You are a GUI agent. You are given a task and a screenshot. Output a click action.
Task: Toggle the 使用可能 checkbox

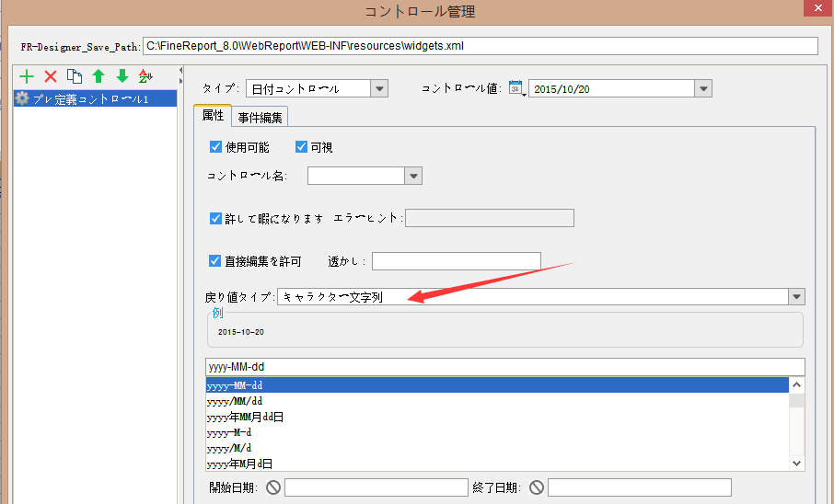click(x=215, y=147)
